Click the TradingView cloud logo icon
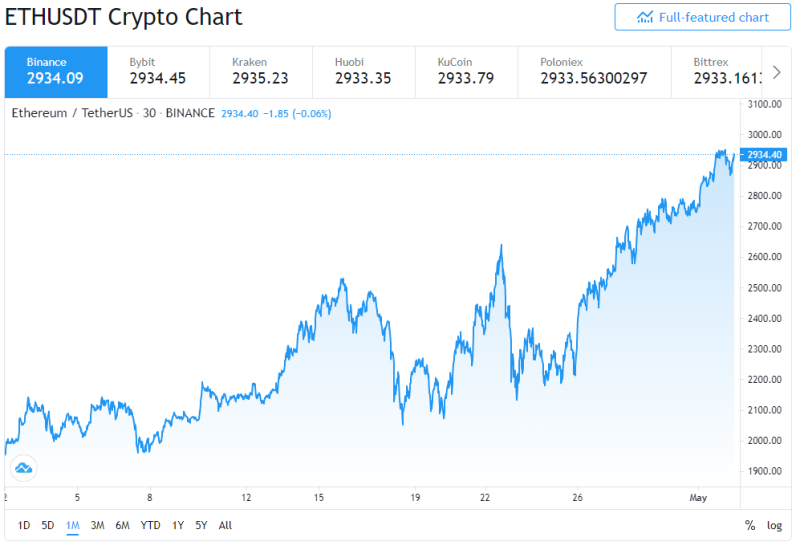 (x=23, y=468)
